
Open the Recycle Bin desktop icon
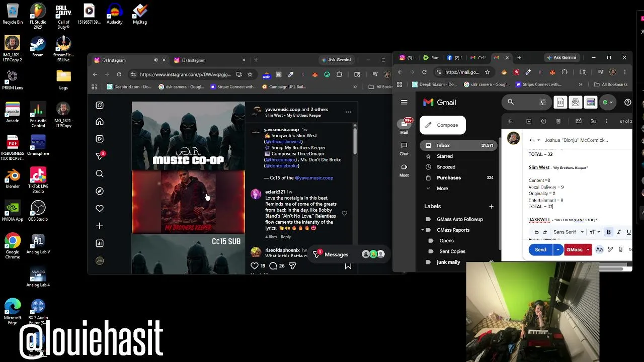tap(13, 14)
